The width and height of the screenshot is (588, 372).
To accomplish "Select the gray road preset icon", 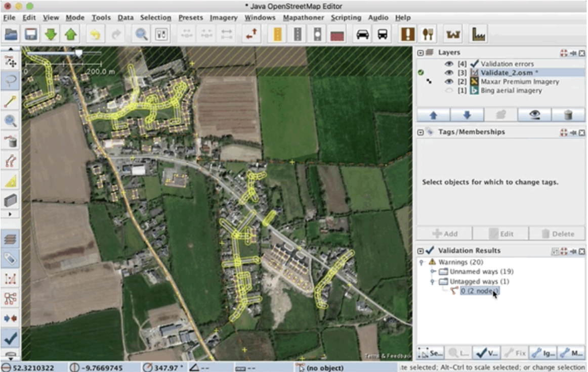I will (x=298, y=34).
